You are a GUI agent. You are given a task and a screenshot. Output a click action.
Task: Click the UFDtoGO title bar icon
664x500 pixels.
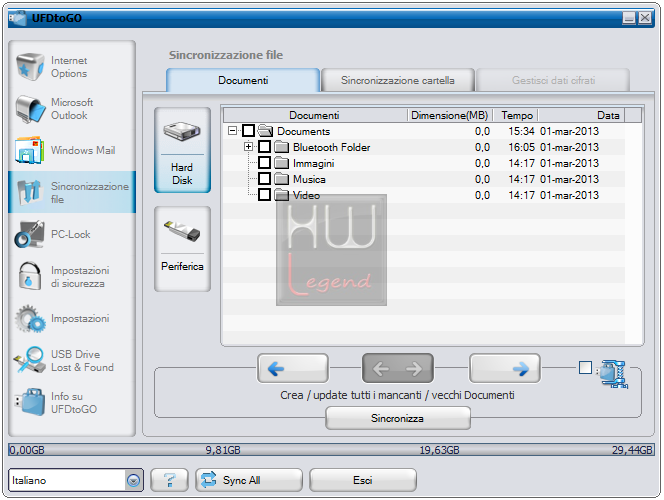18,18
